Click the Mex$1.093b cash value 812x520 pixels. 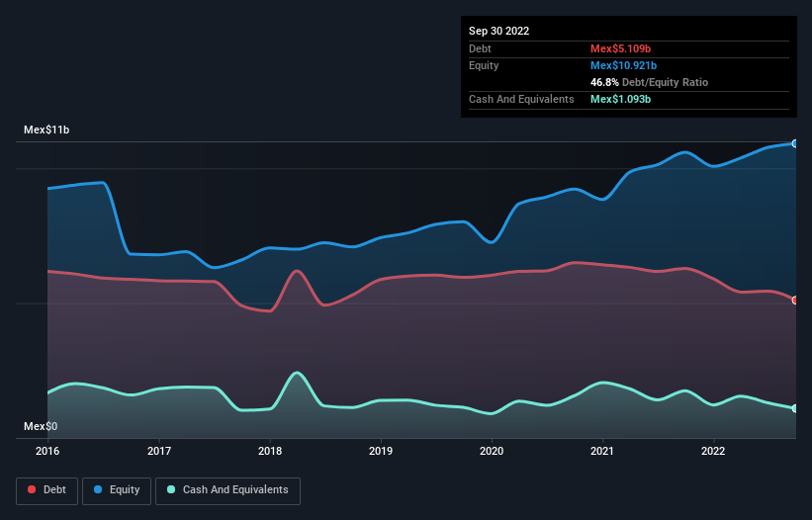[x=620, y=99]
